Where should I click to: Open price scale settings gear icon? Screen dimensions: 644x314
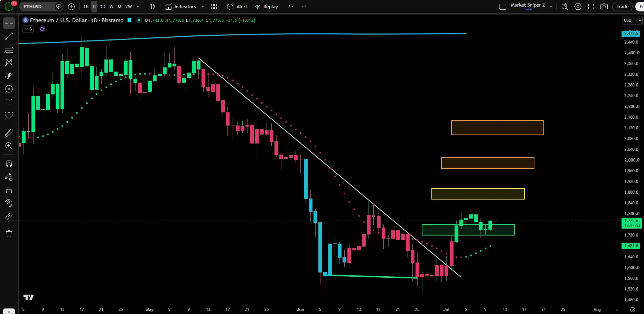click(633, 310)
